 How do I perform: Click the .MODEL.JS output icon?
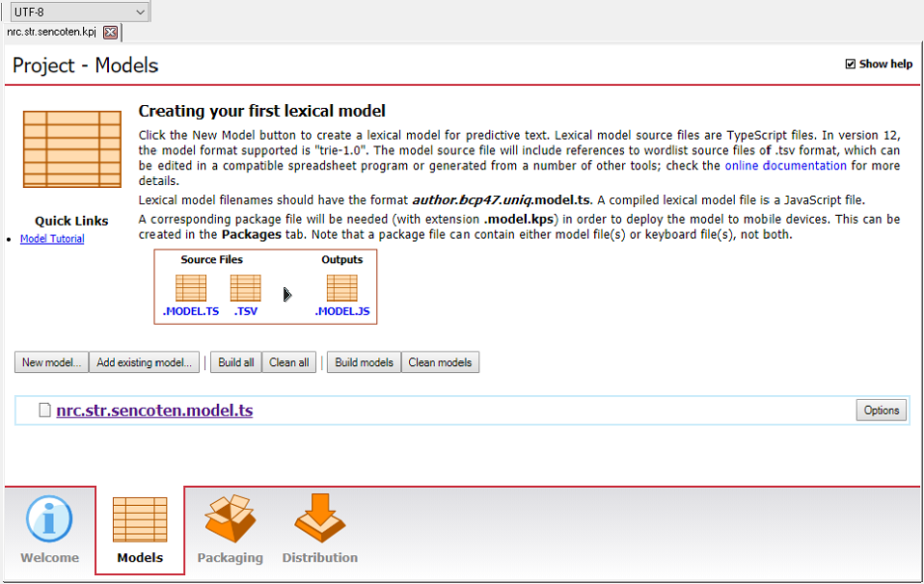click(341, 288)
